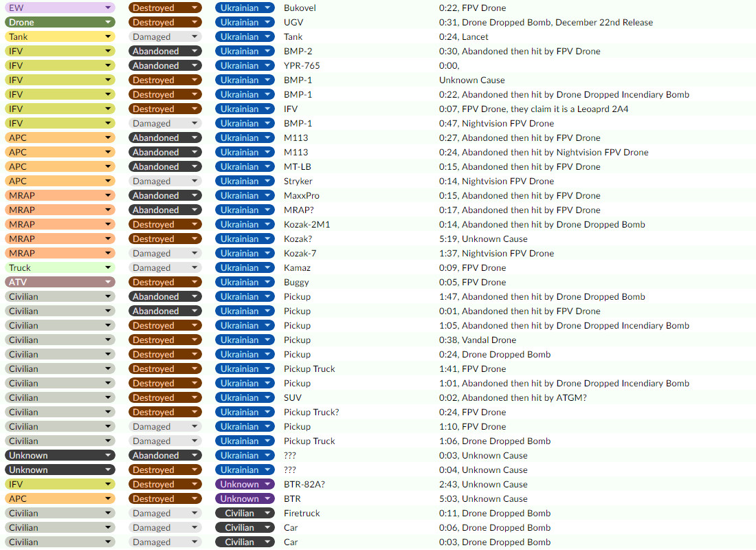Change the status dropdown in the Bukovel row

point(165,8)
